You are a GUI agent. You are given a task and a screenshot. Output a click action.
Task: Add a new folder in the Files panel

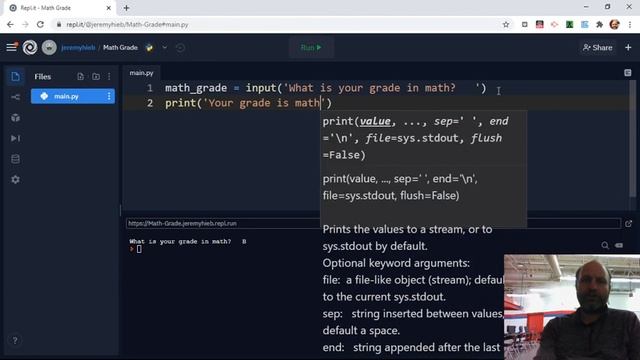pyautogui.click(x=96, y=76)
